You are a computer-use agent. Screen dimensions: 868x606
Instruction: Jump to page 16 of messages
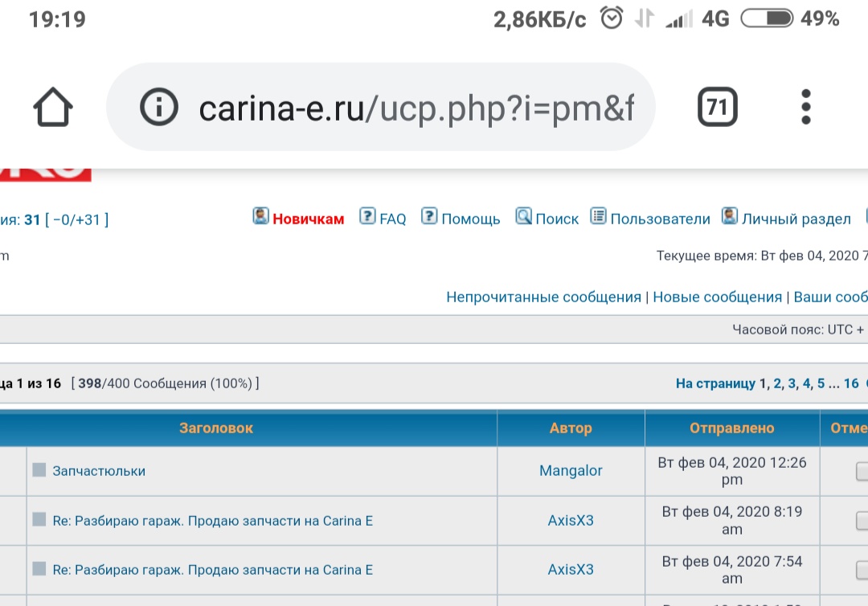click(x=850, y=384)
